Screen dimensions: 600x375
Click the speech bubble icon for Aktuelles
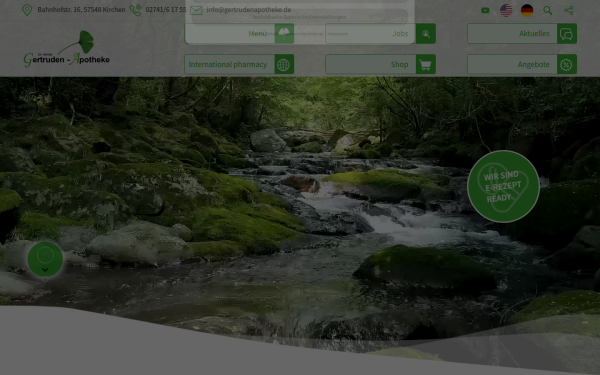tap(567, 34)
